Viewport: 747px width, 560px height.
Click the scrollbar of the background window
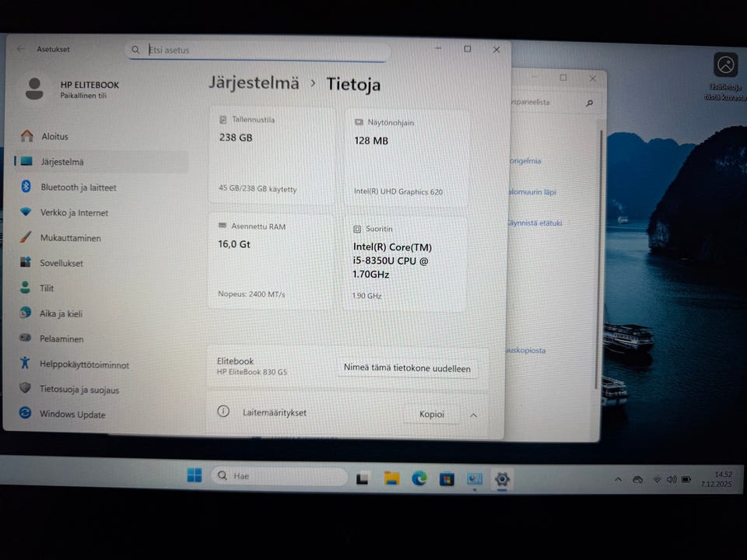598,260
